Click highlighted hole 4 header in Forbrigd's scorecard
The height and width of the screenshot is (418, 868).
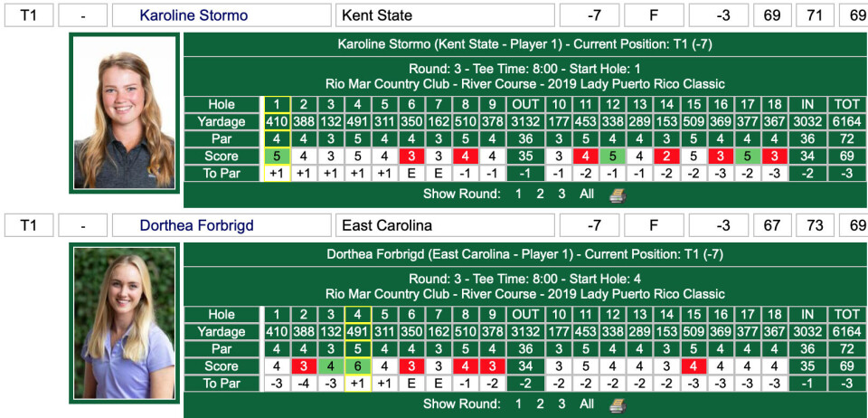coord(358,315)
